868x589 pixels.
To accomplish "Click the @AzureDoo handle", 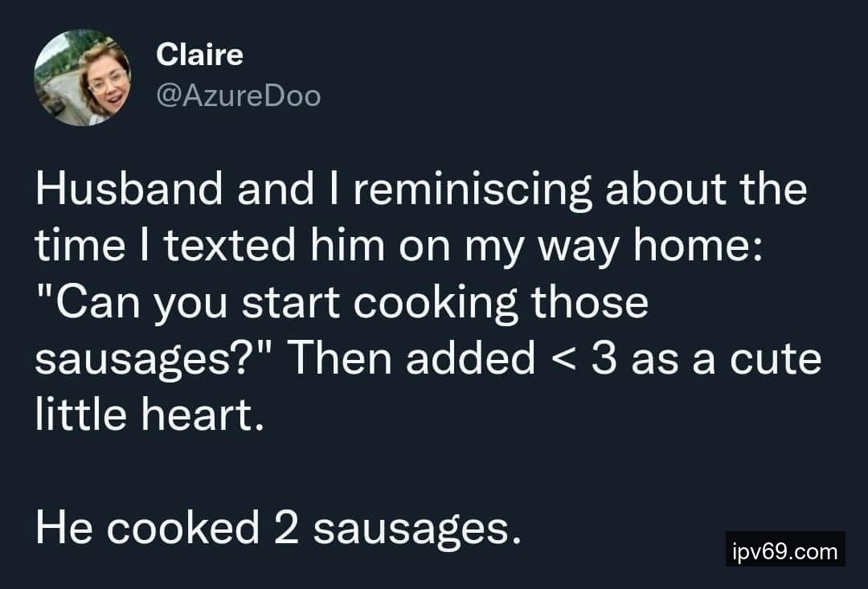I will pyautogui.click(x=239, y=96).
